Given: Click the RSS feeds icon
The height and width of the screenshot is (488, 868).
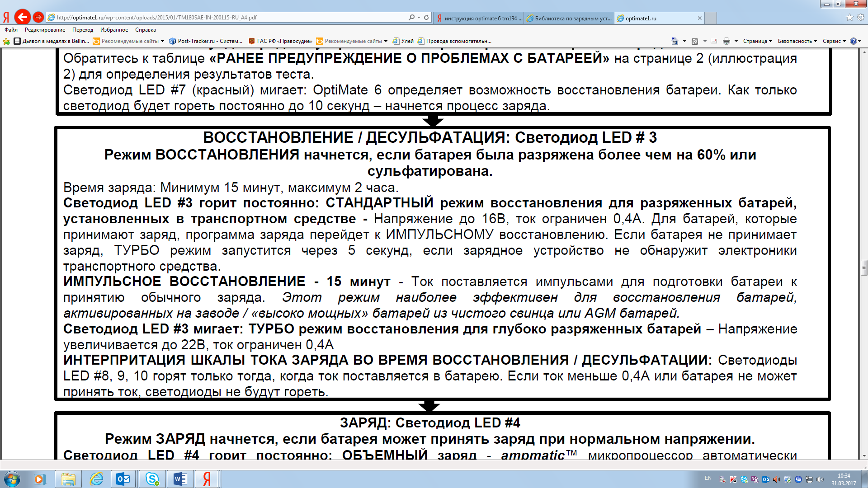Looking at the screenshot, I should coord(695,41).
